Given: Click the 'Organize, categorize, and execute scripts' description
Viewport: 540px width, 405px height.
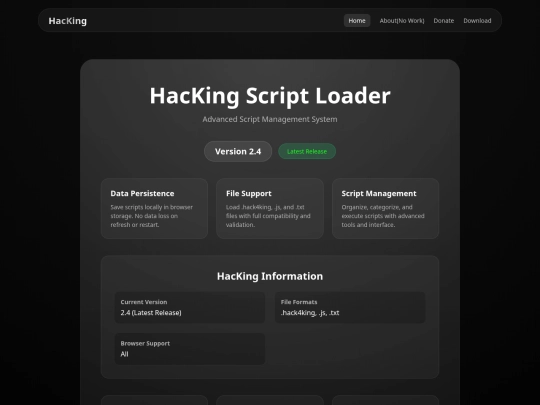Looking at the screenshot, I should point(383,216).
